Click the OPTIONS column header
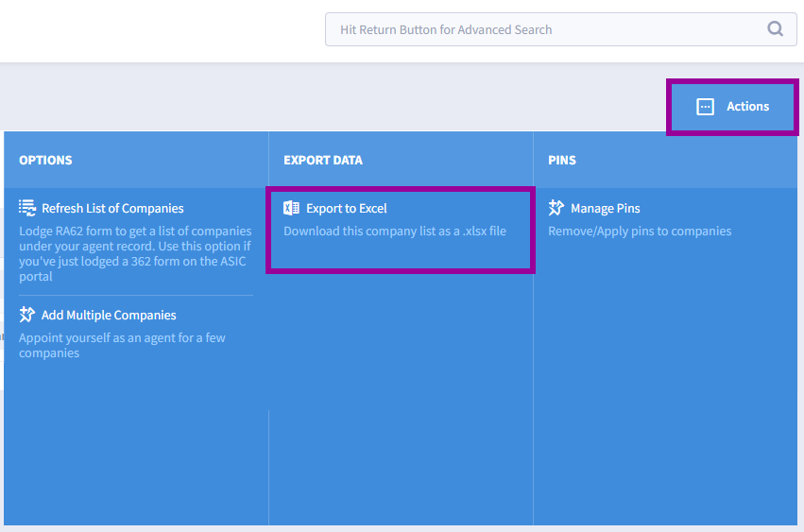The width and height of the screenshot is (804, 532). pyautogui.click(x=45, y=160)
